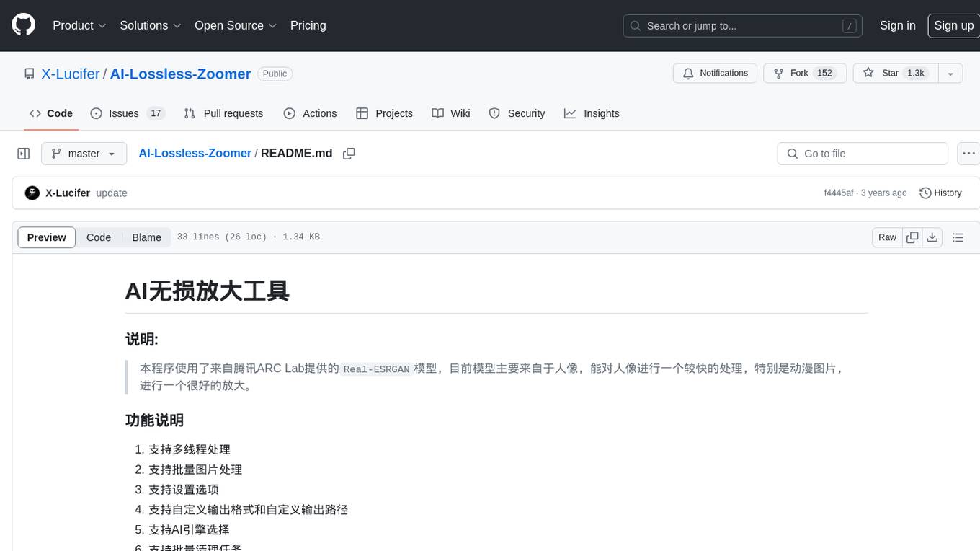Click the Real-ESRGAN inline code text
This screenshot has width=980, height=551.
[376, 369]
